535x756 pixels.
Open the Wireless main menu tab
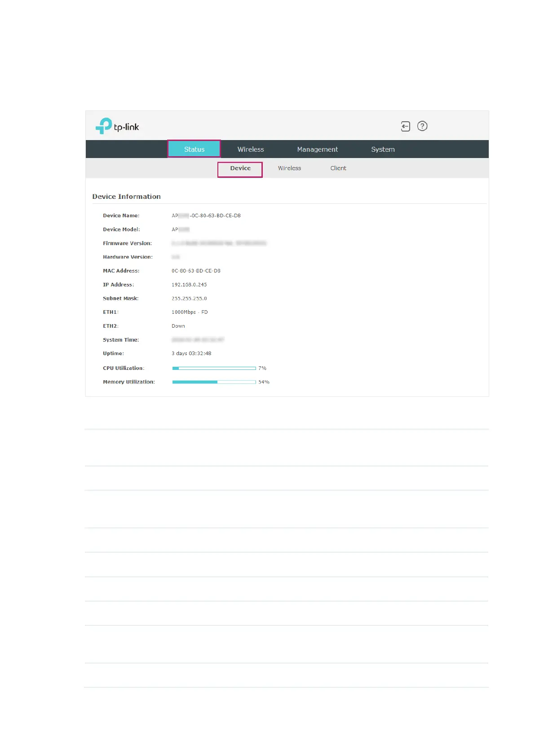251,149
